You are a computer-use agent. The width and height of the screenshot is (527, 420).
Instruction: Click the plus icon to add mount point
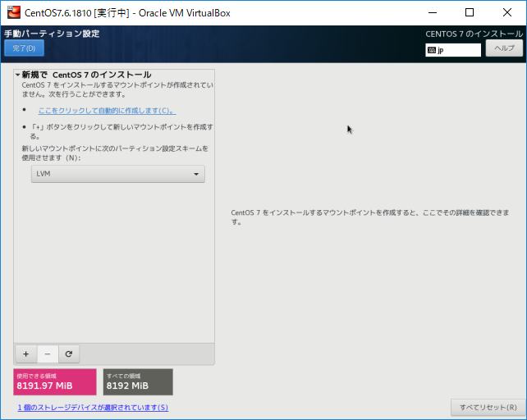click(26, 354)
